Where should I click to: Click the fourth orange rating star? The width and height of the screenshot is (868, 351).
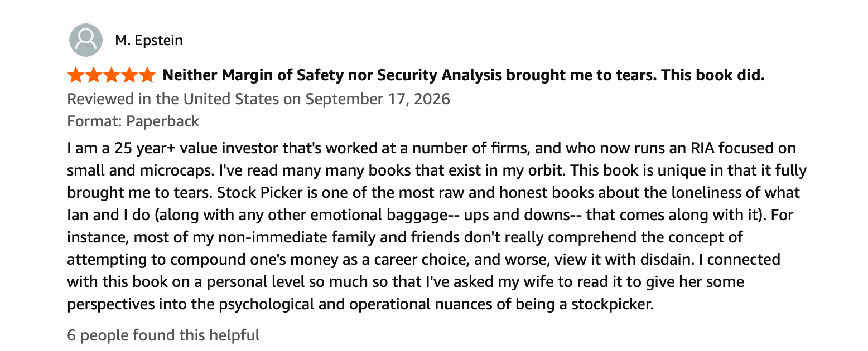[x=129, y=75]
